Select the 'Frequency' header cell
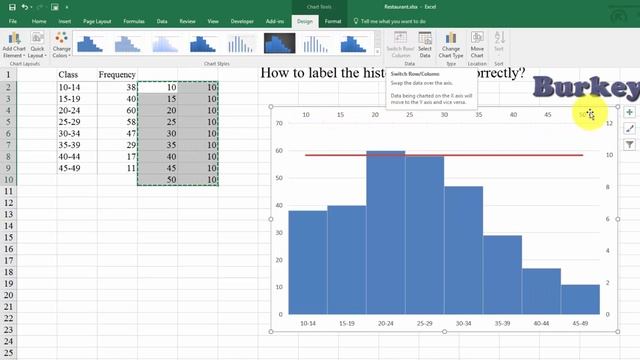Image resolution: width=640 pixels, height=360 pixels. coord(117,75)
